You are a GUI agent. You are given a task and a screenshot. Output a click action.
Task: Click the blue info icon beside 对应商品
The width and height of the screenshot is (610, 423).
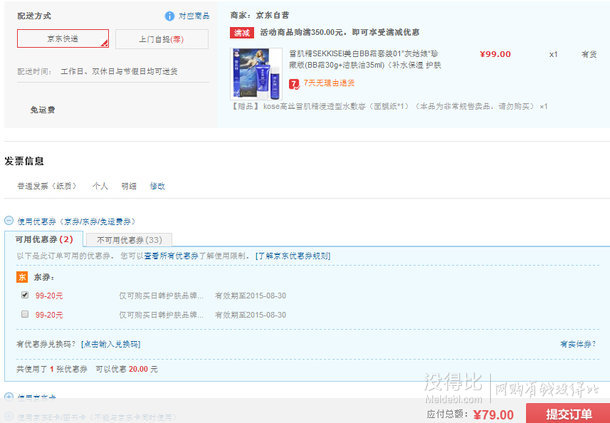[x=170, y=16]
